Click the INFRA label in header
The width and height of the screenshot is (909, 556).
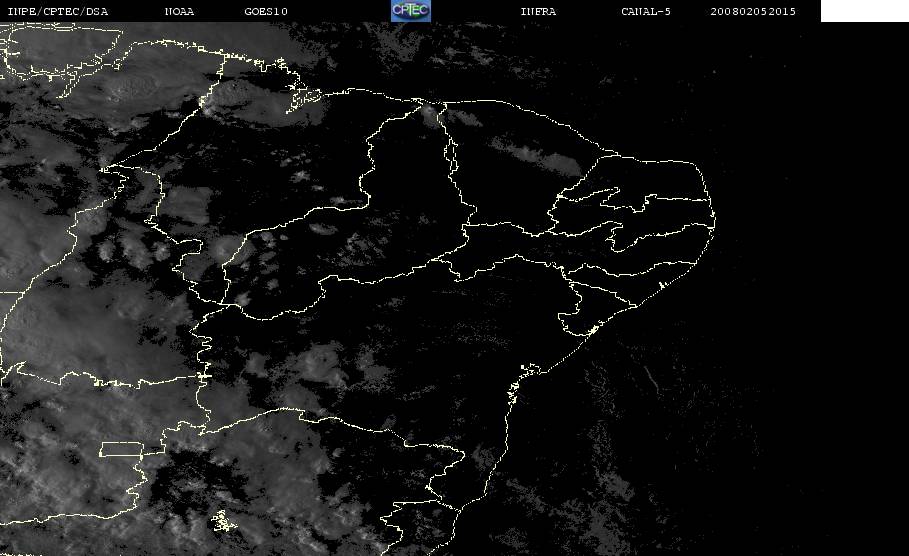[x=538, y=11]
